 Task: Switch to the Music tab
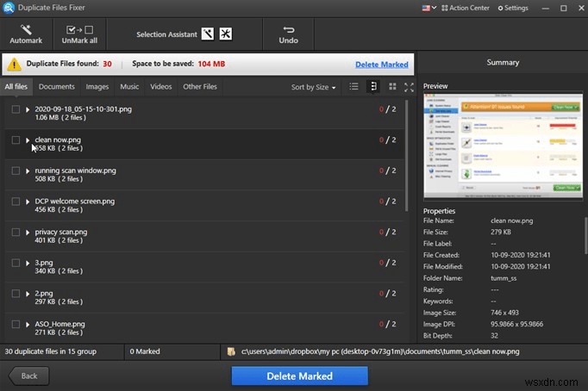pyautogui.click(x=129, y=86)
